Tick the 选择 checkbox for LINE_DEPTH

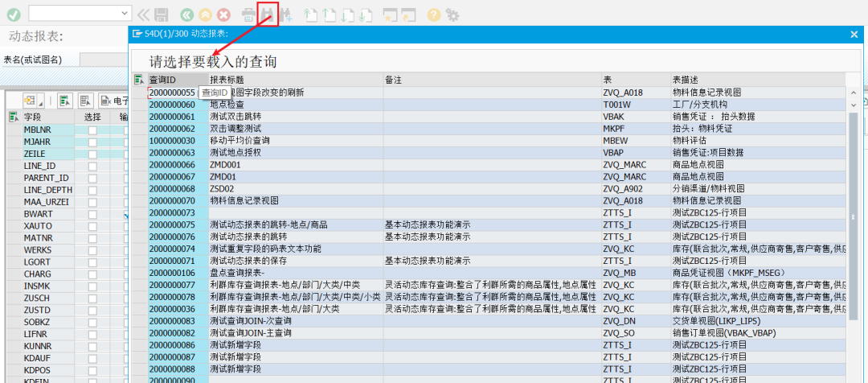point(92,190)
